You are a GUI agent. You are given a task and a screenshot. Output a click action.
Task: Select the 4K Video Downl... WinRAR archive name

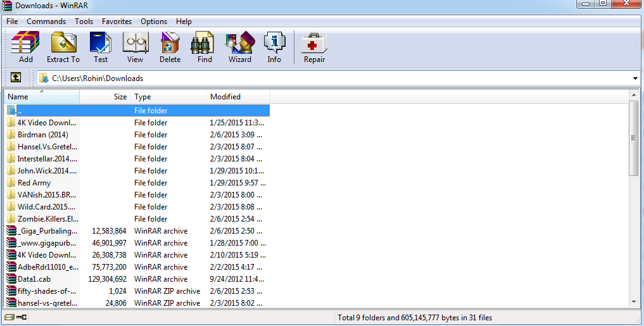[x=47, y=255]
